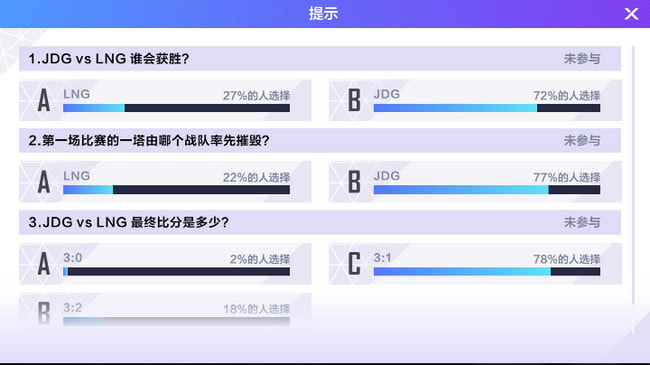The width and height of the screenshot is (650, 365).
Task: Choose the A letter icon for LNG first tower
Action: point(44,182)
